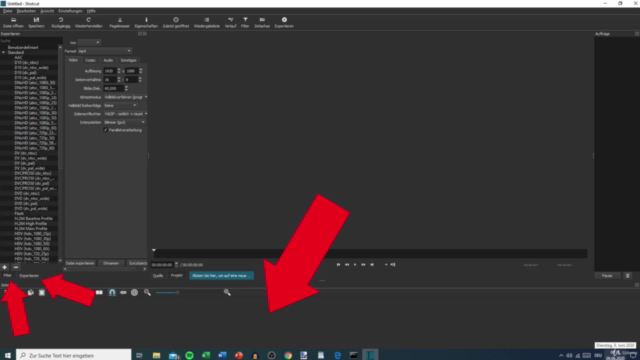
Task: Skip to the end of the player
Action: [x=372, y=264]
